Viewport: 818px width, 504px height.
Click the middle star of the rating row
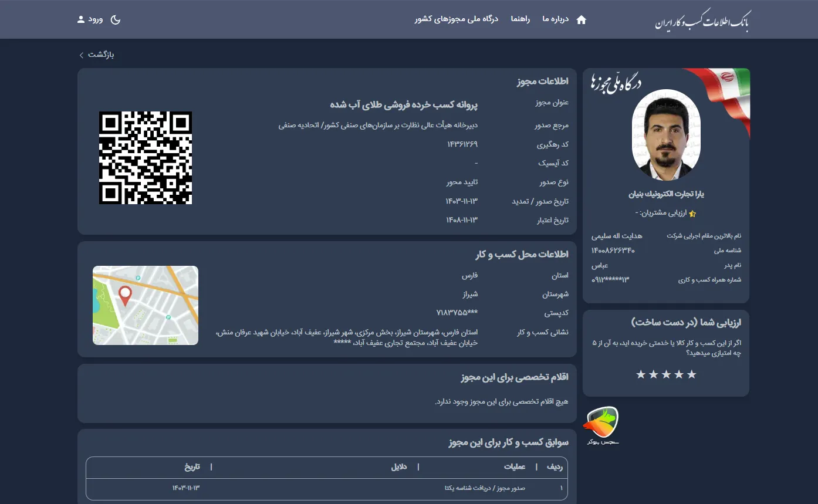(x=666, y=374)
